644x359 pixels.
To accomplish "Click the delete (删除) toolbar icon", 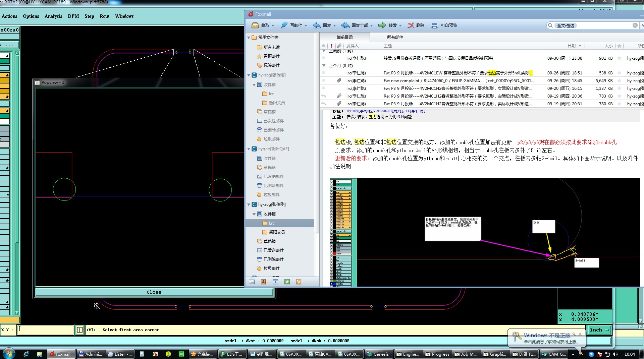I will [x=411, y=25].
